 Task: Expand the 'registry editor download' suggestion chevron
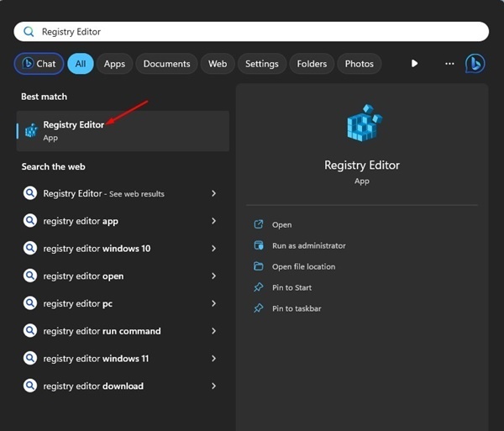(214, 386)
